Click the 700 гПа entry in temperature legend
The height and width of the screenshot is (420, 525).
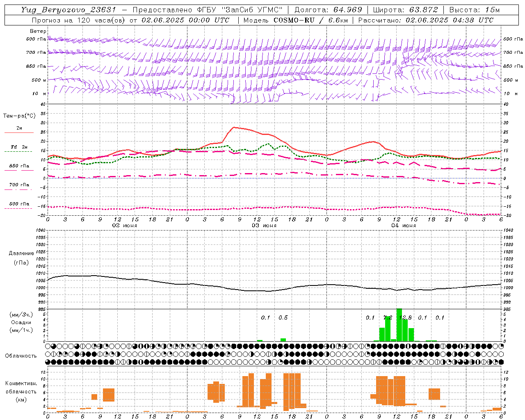[x=19, y=185]
